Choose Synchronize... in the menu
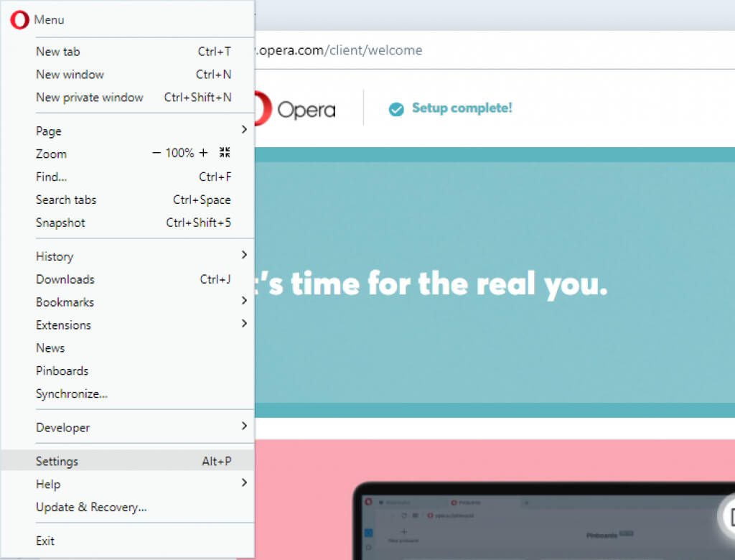Image resolution: width=735 pixels, height=560 pixels. [128, 394]
